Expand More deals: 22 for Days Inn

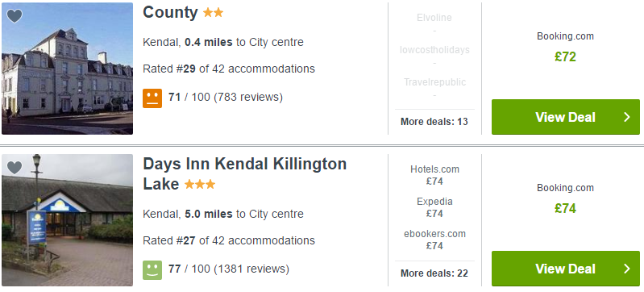pyautogui.click(x=434, y=273)
